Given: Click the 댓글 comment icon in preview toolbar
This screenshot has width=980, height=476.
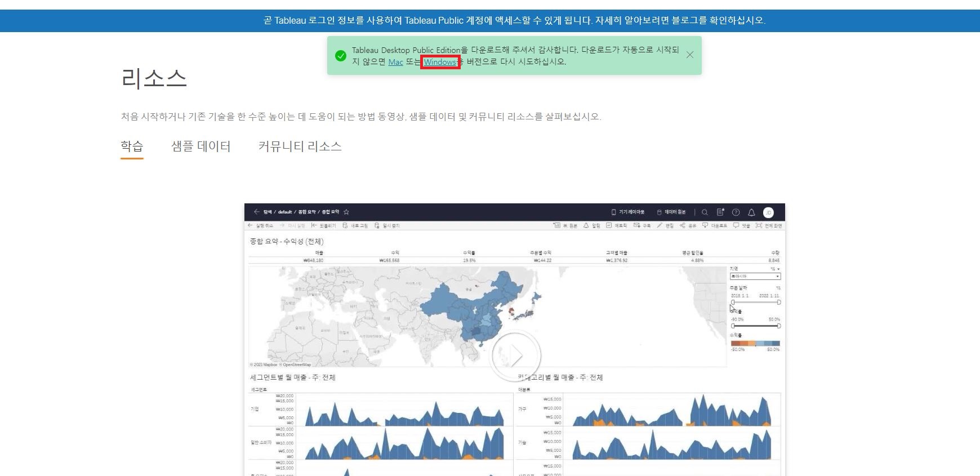Looking at the screenshot, I should tap(736, 225).
